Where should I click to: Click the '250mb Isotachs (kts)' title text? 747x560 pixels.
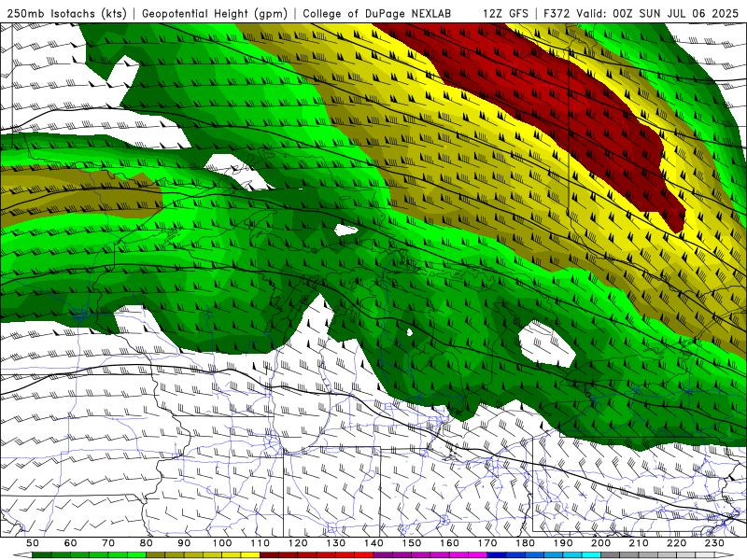[x=66, y=13]
